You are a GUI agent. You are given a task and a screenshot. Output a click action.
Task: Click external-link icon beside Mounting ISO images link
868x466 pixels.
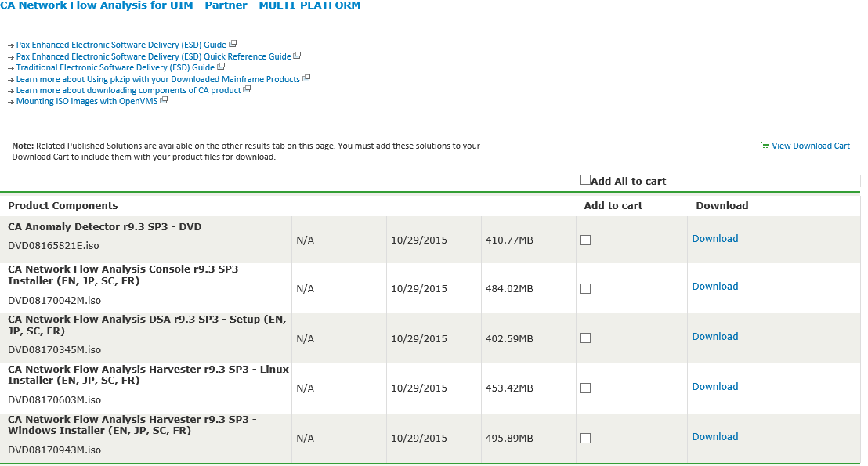click(164, 101)
